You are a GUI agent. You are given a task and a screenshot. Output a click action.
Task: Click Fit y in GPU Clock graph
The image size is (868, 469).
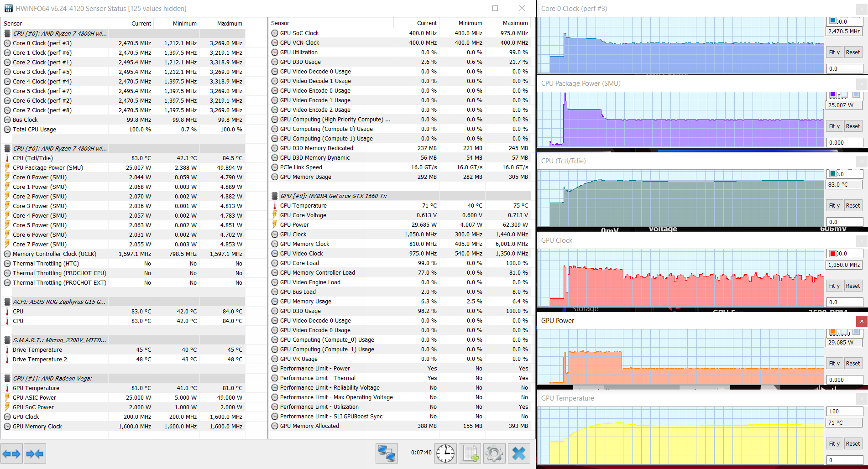tap(834, 286)
